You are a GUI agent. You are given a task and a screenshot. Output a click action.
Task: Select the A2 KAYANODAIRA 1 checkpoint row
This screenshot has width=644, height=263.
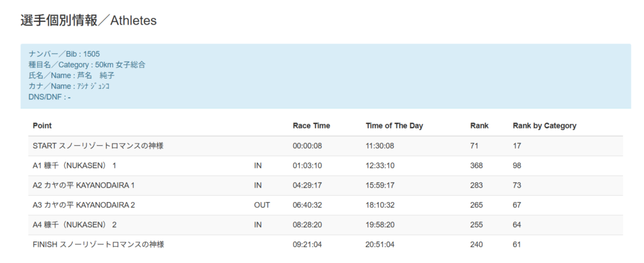tap(326, 186)
